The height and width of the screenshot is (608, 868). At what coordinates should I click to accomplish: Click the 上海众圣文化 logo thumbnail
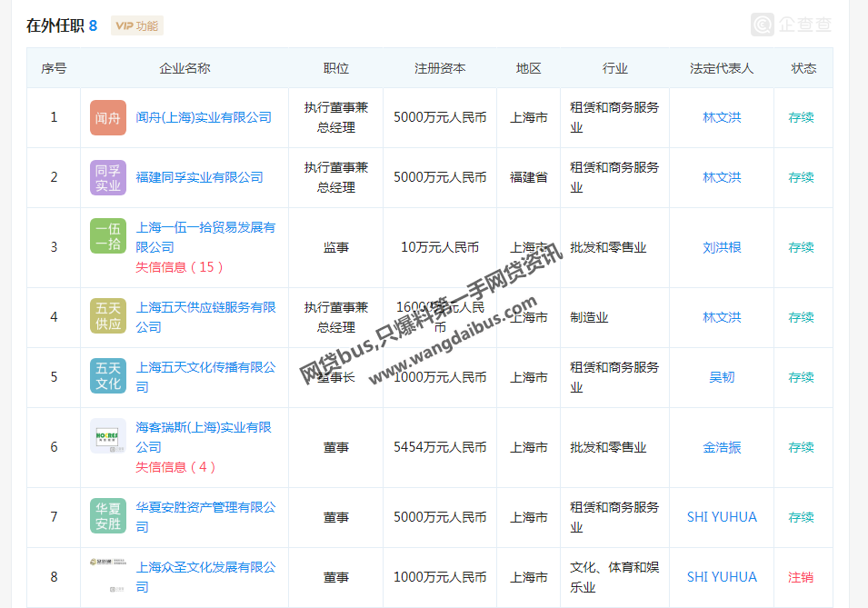pyautogui.click(x=108, y=576)
